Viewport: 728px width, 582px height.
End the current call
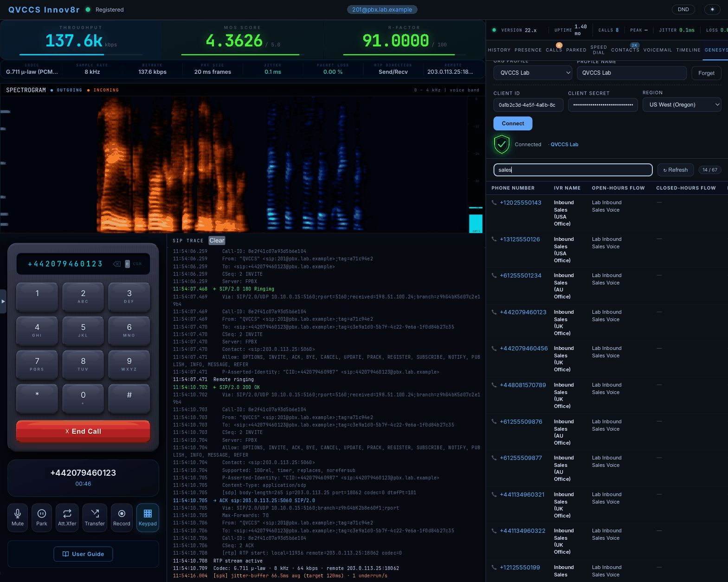tap(83, 431)
